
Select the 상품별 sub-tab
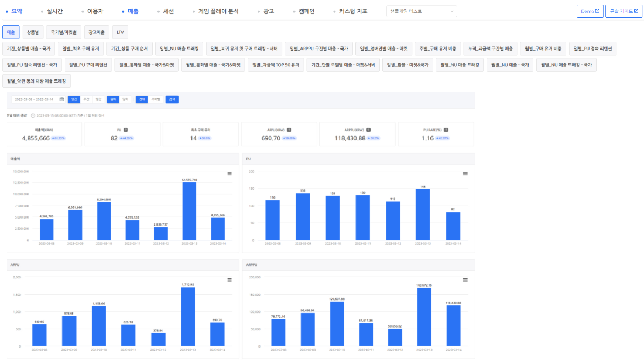tap(33, 32)
